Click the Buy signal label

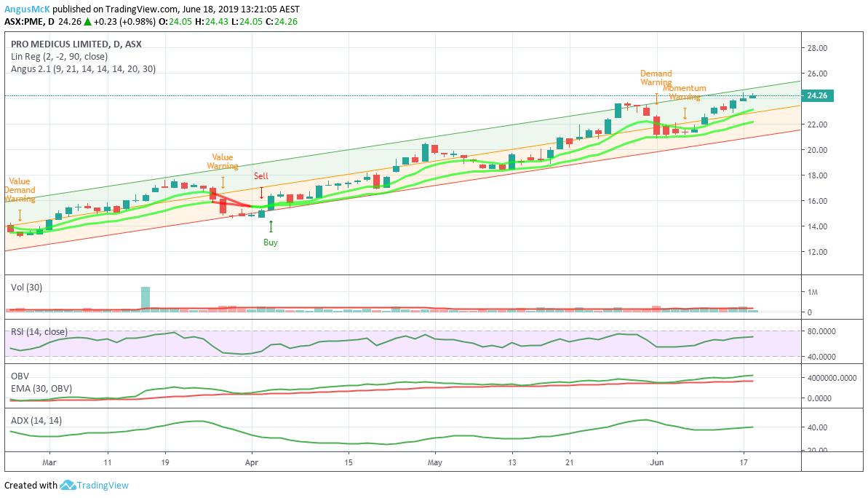coord(271,242)
